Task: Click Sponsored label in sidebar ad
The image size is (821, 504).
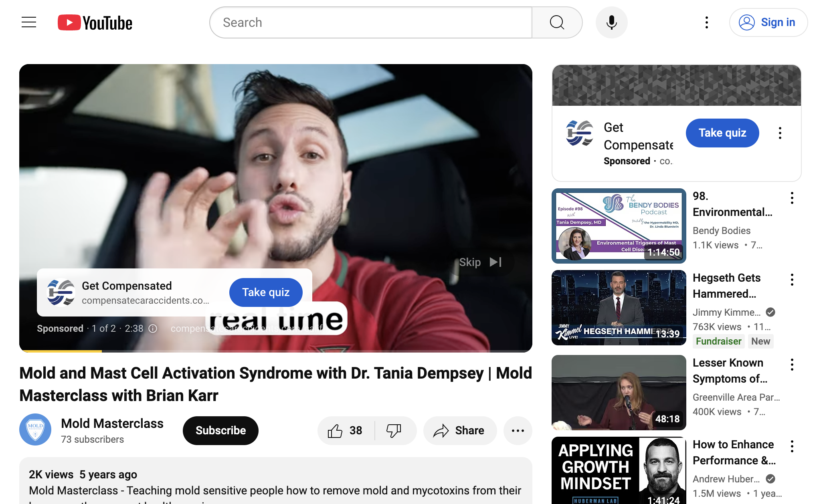Action: point(627,161)
